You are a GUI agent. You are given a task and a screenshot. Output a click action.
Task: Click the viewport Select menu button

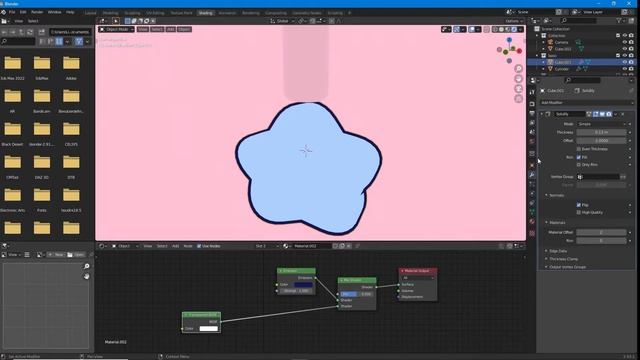point(157,29)
